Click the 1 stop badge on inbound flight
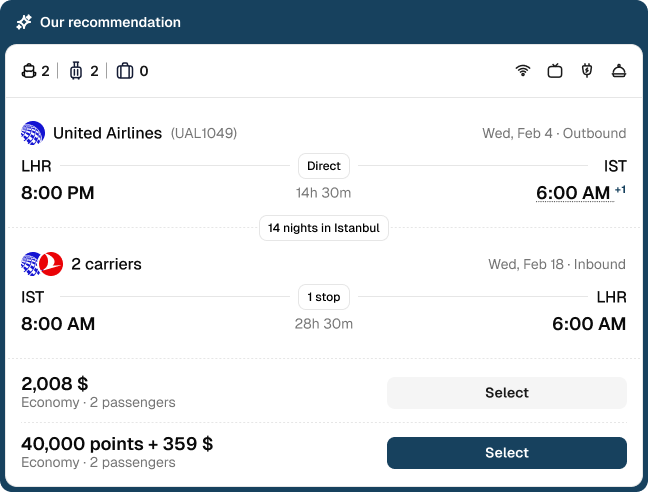 (324, 297)
